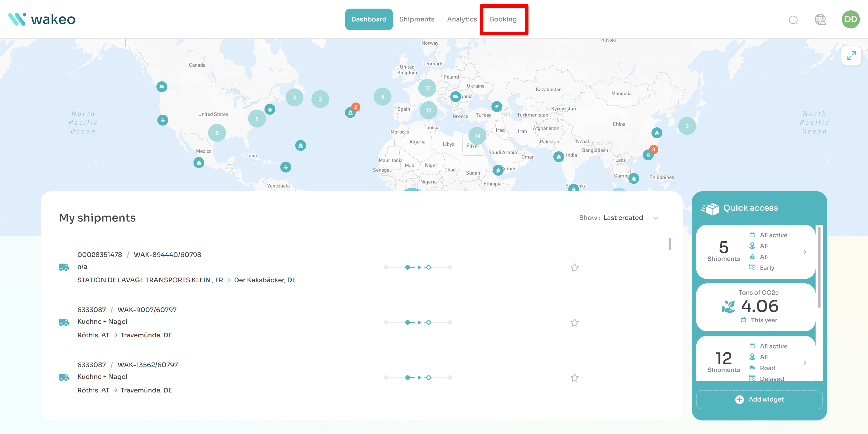The width and height of the screenshot is (868, 434).
Task: Click the cluster marker labeled 14 near Egypt
Action: click(x=477, y=136)
